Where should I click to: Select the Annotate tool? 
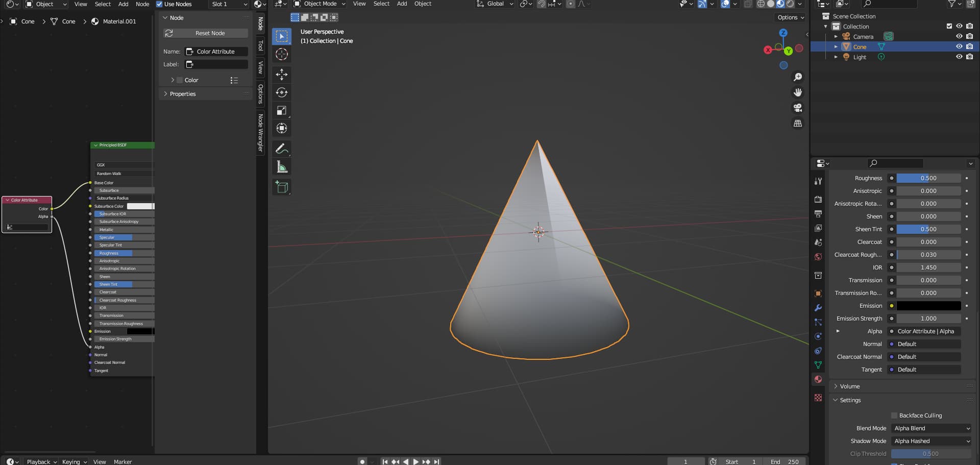[x=282, y=149]
